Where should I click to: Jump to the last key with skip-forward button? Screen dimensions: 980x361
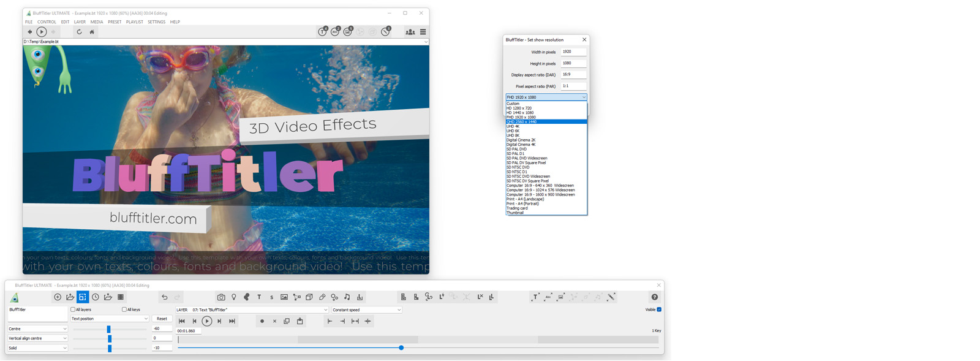(232, 321)
